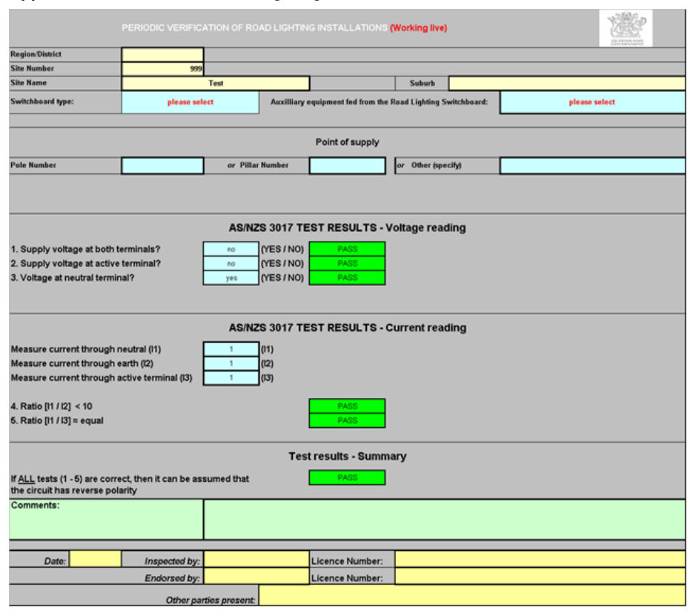Image resolution: width=696 pixels, height=616 pixels.
Task: Click the Other parties present input field
Action: point(472,595)
